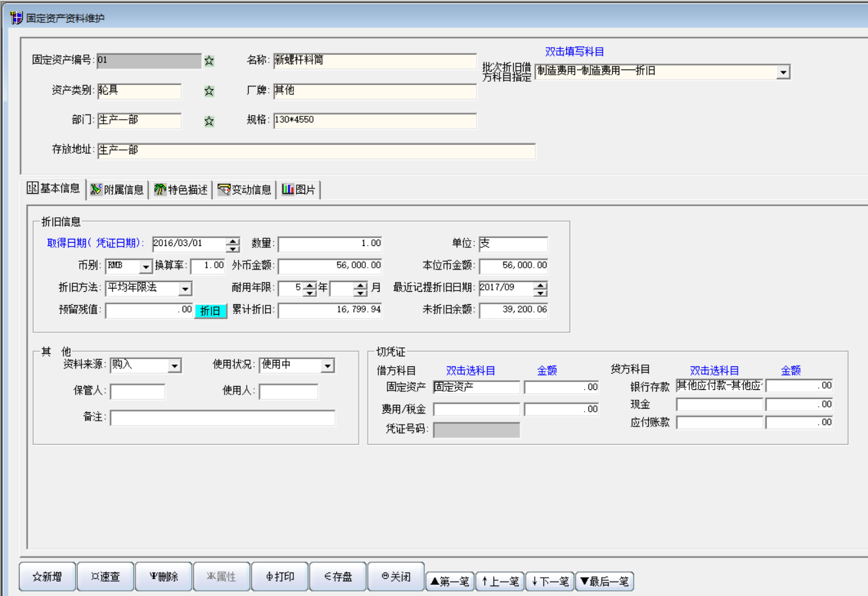This screenshot has width=868, height=596.
Task: Click 双击选科目 link under 借方科目
Action: [x=471, y=371]
